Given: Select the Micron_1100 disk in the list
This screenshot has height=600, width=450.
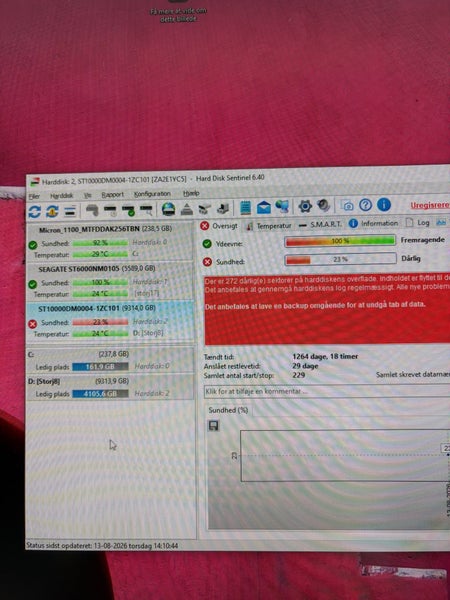Looking at the screenshot, I should pos(110,242).
